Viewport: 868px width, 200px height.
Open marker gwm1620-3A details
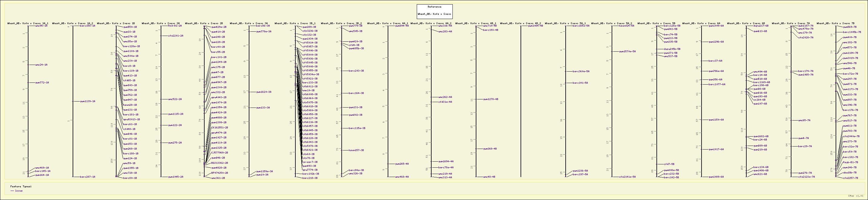click(264, 92)
